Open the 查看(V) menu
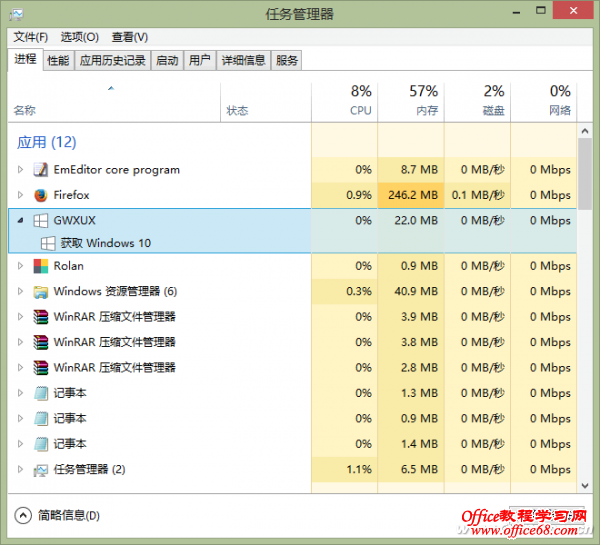Viewport: 600px width, 545px height. tap(130, 37)
